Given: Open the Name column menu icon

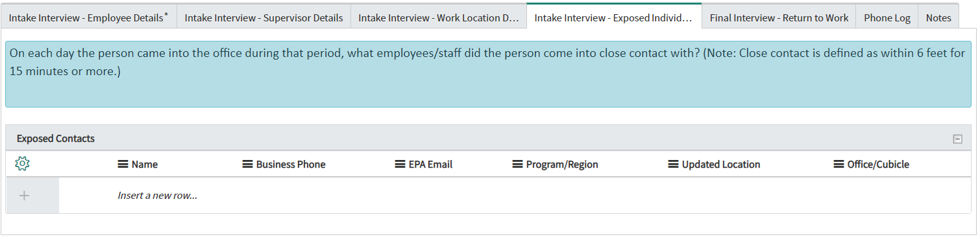Looking at the screenshot, I should [123, 165].
